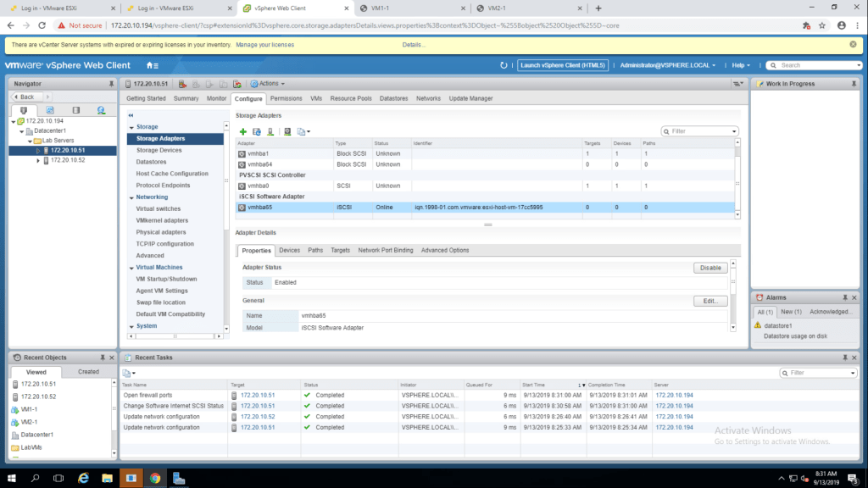
Task: Click the vSphere Web Client home icon
Action: coord(152,65)
